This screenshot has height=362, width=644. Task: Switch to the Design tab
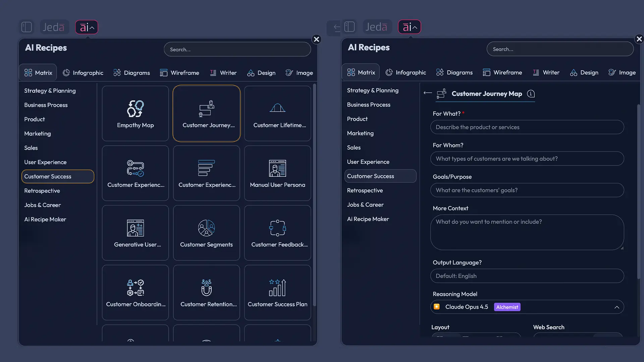pos(261,72)
